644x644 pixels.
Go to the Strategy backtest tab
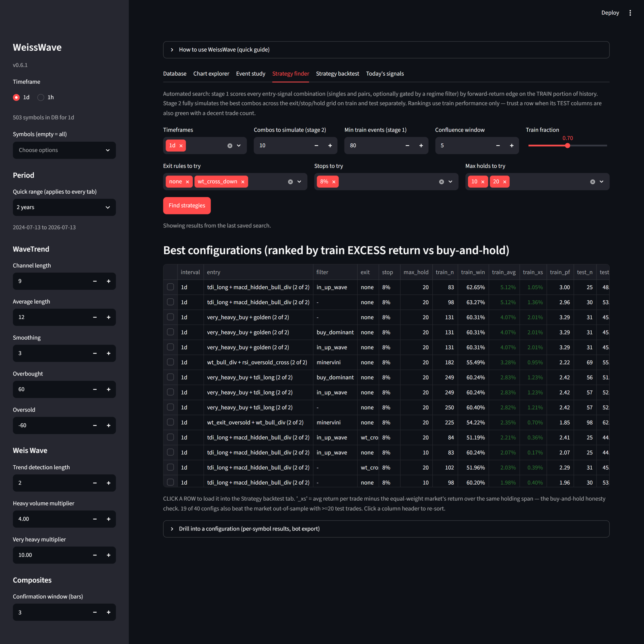337,74
